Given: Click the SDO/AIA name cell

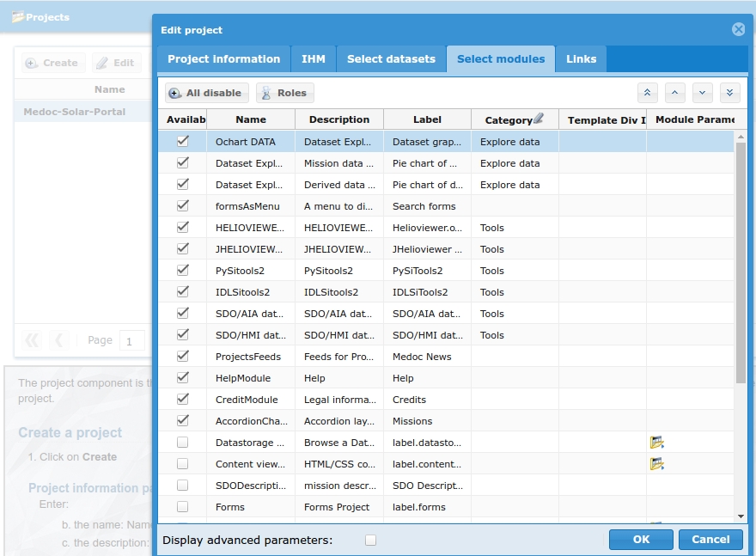Looking at the screenshot, I should [251, 314].
